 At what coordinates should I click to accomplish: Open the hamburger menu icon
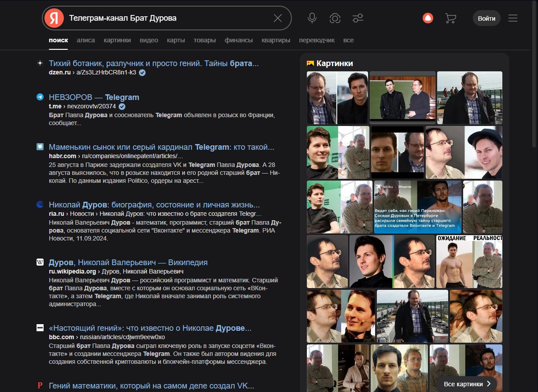pyautogui.click(x=513, y=18)
